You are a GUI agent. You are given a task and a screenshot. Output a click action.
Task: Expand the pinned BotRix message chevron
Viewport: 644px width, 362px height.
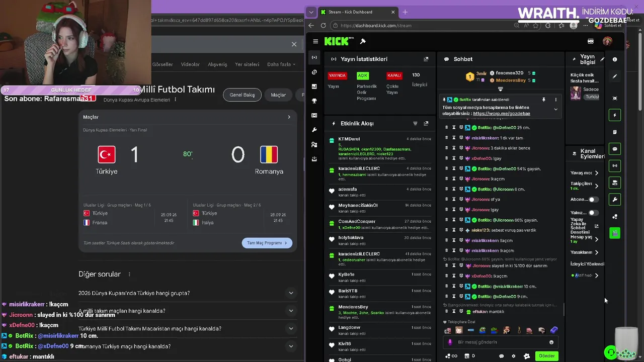[556, 110]
